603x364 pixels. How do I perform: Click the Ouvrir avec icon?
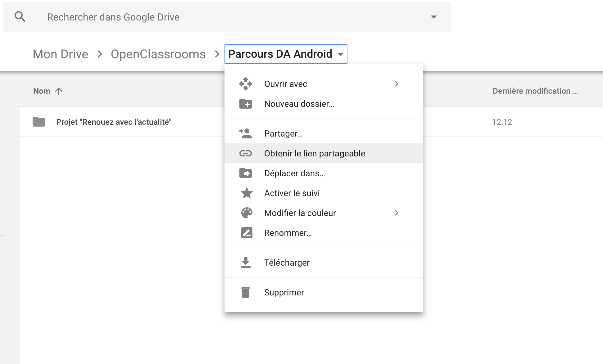[x=246, y=84]
